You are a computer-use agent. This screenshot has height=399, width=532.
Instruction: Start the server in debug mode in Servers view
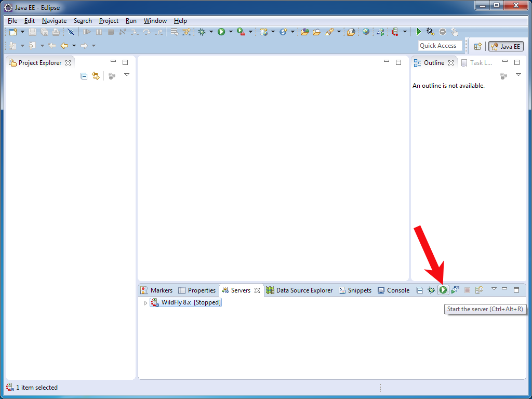coord(431,290)
